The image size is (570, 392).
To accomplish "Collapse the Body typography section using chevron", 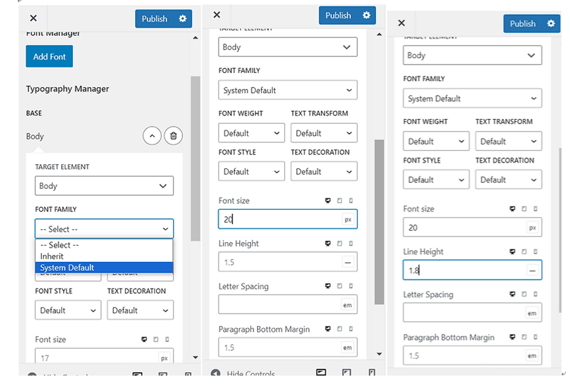I will (152, 136).
